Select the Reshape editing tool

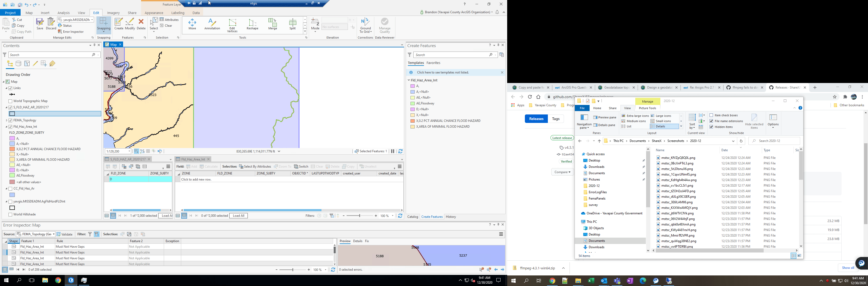[252, 24]
